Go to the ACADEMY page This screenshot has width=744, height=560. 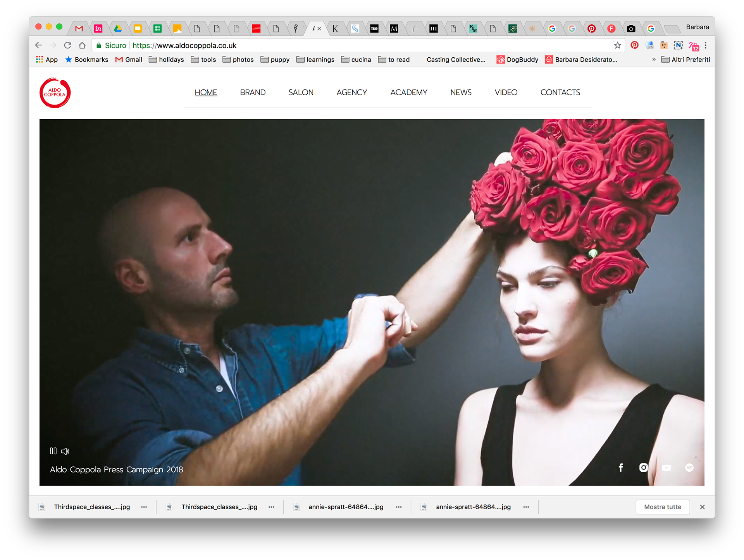tap(408, 93)
